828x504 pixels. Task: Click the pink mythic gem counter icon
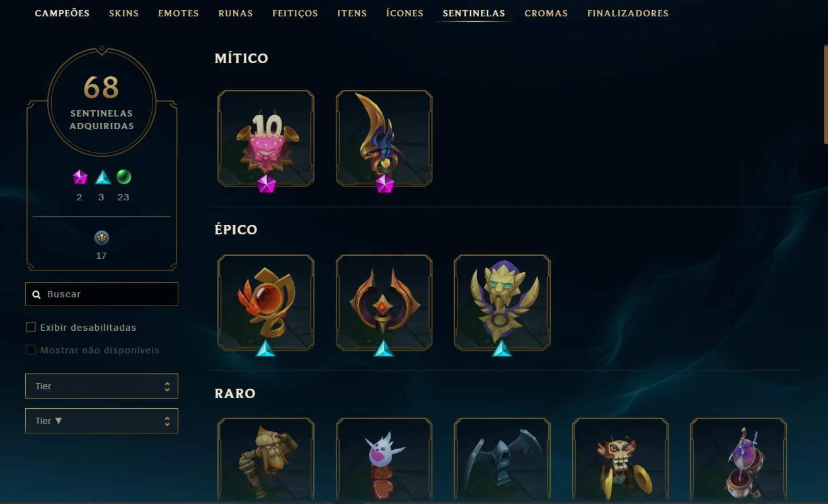click(x=79, y=178)
